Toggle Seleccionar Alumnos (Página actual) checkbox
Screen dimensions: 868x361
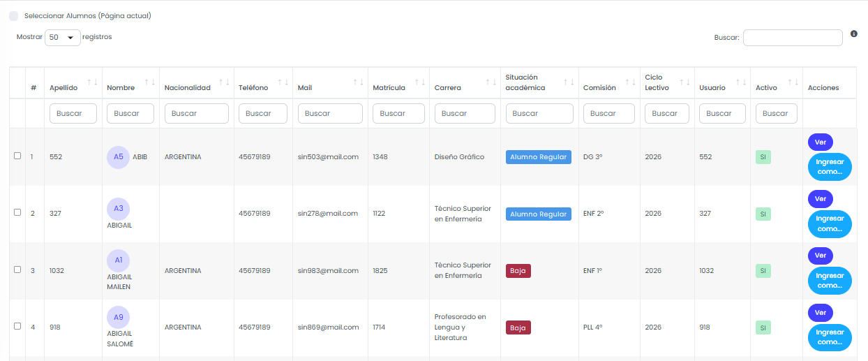(x=14, y=15)
